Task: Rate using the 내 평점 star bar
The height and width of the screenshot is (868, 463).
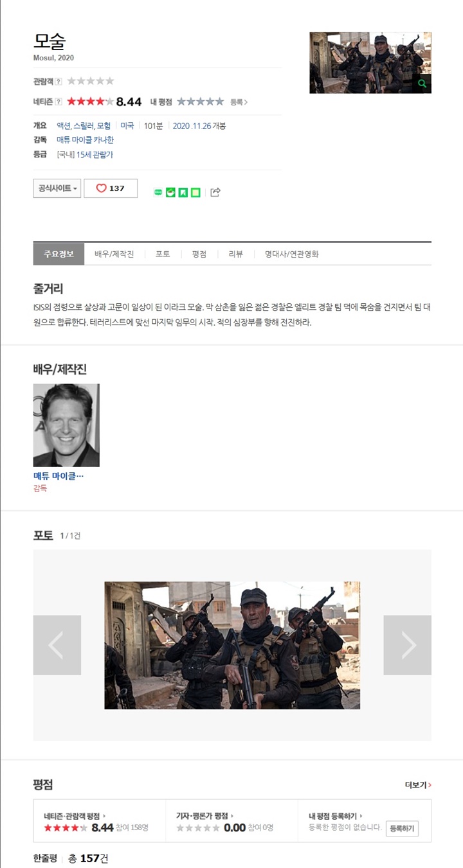Action: tap(201, 102)
